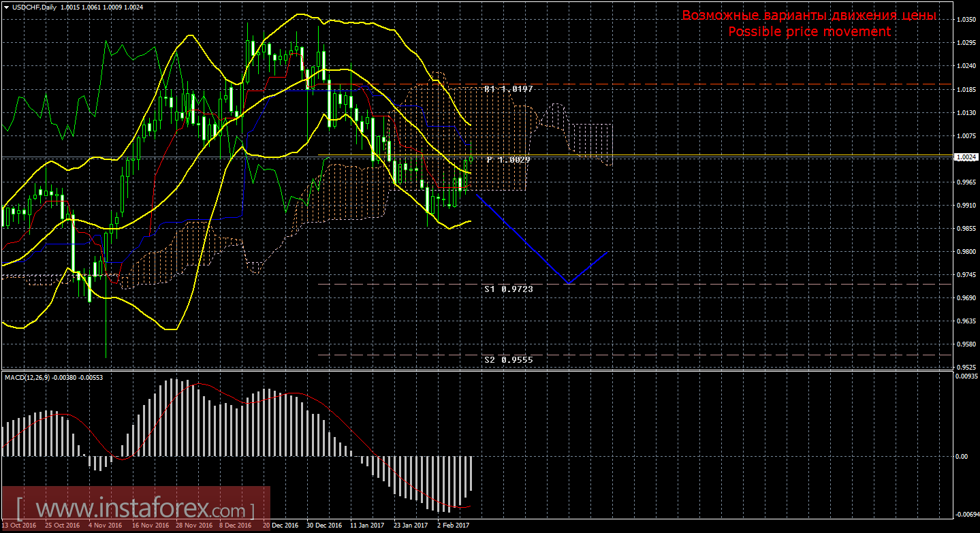The width and height of the screenshot is (980, 533).
Task: Click the MACD 0.00 axis level label
Action: pos(961,456)
